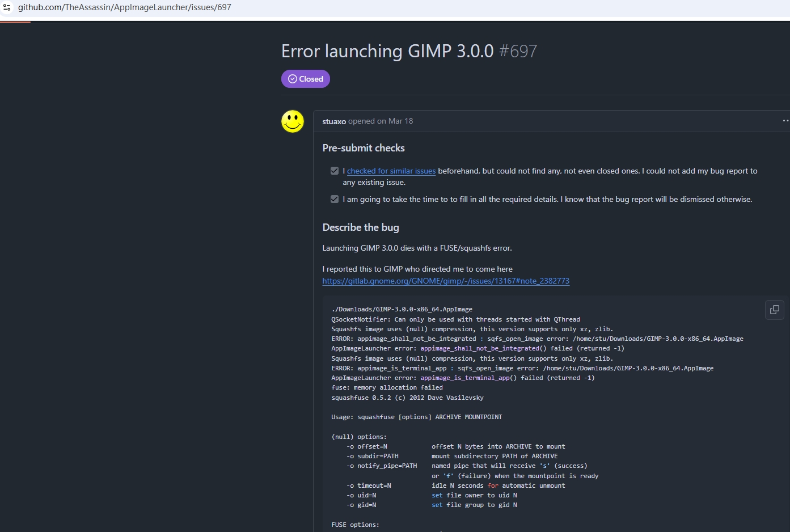Follow the 'checked for similar issues' link

tap(391, 171)
